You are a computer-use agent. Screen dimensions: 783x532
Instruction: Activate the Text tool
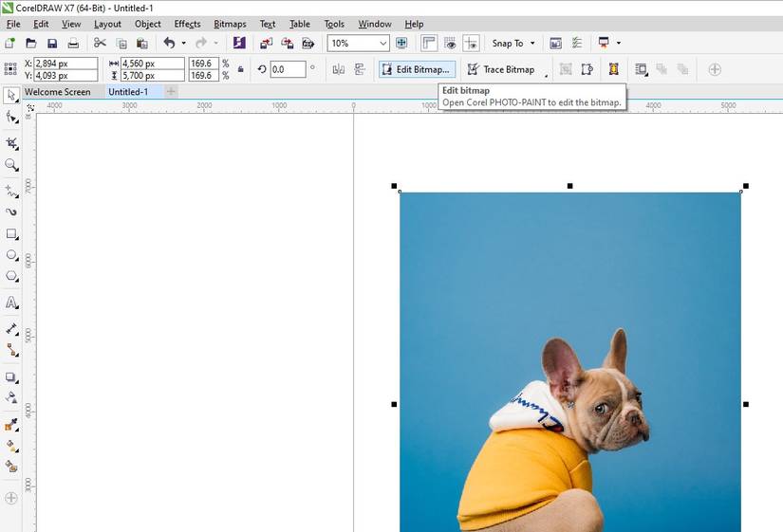click(x=11, y=303)
